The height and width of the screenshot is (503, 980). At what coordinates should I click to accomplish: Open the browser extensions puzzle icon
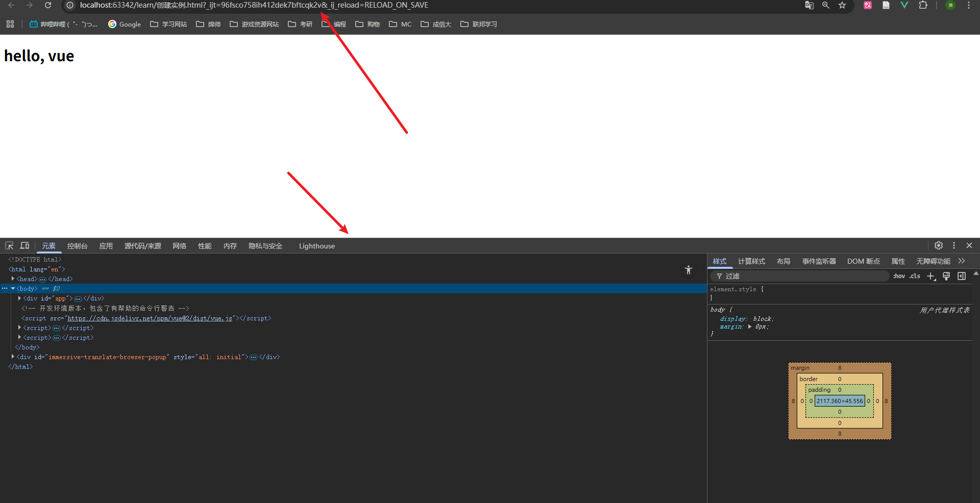(923, 6)
